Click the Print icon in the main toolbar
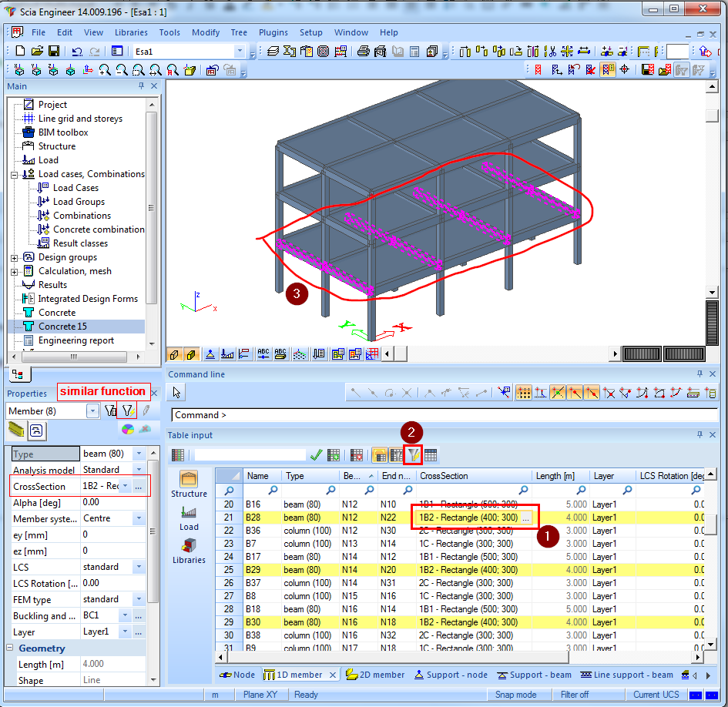728x707 pixels. [363, 51]
